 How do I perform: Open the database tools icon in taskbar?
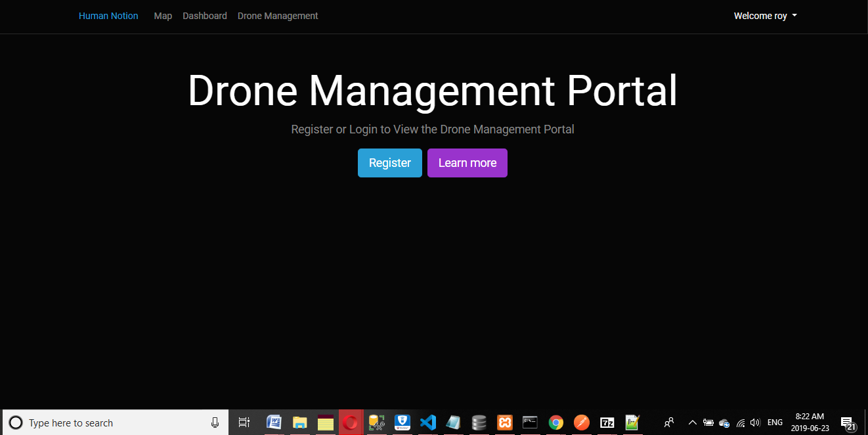[377, 423]
